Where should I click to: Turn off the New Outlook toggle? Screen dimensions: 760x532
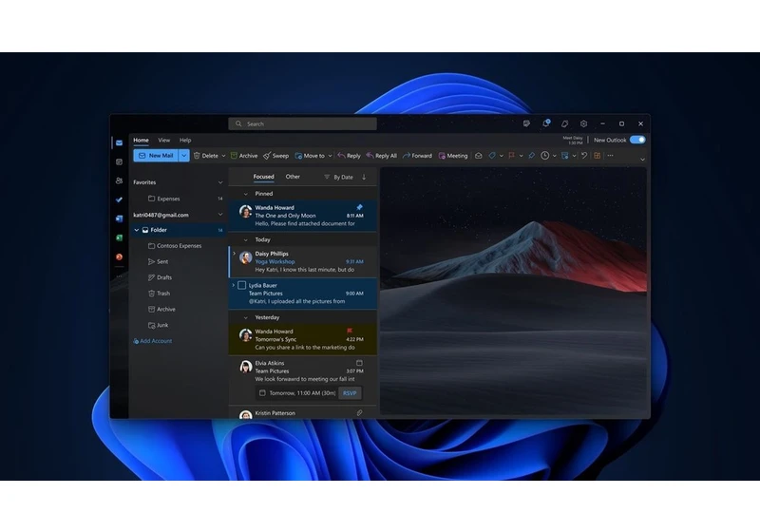pyautogui.click(x=637, y=140)
